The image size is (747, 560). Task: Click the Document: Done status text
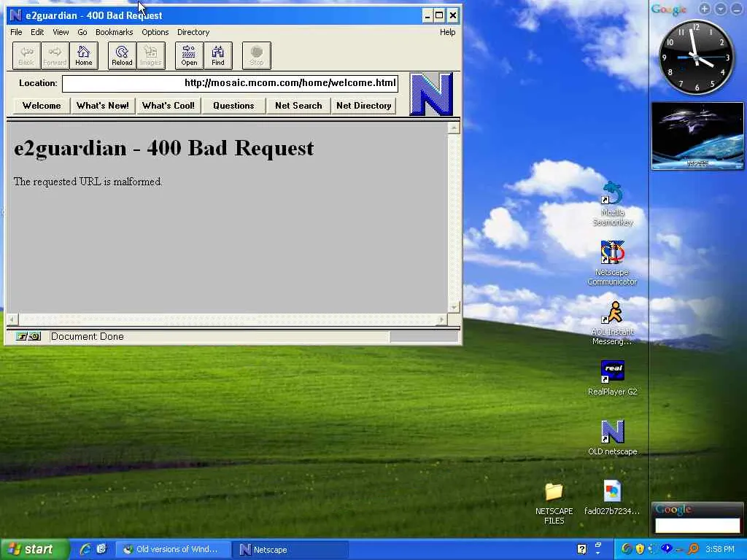click(x=88, y=337)
